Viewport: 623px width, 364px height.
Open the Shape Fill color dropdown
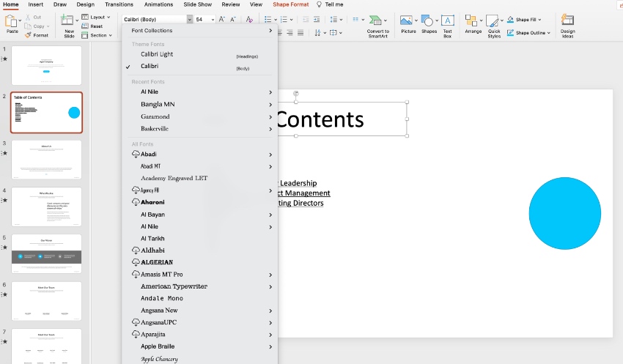click(539, 20)
